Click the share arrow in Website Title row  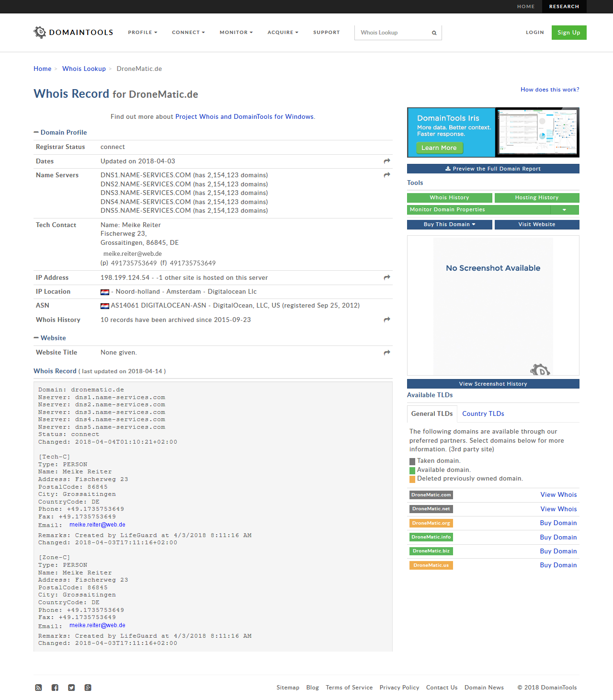click(387, 353)
